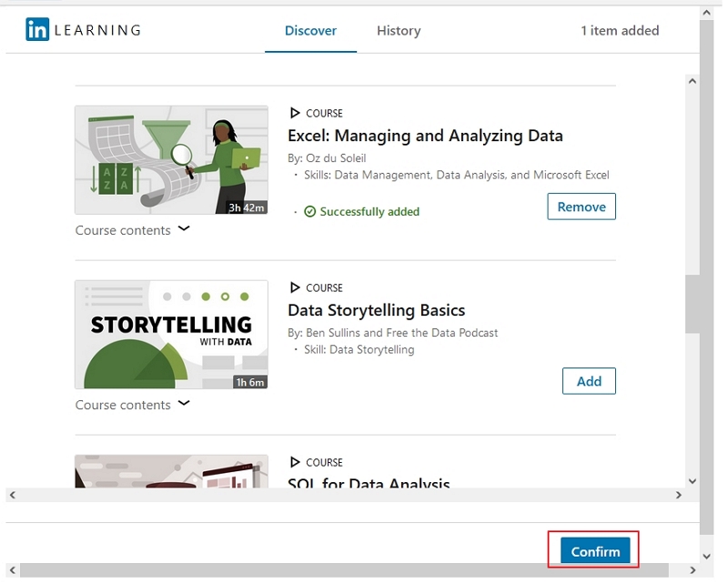This screenshot has height=584, width=728.
Task: Click the inner vertical scrollbar thumb
Action: point(693,304)
